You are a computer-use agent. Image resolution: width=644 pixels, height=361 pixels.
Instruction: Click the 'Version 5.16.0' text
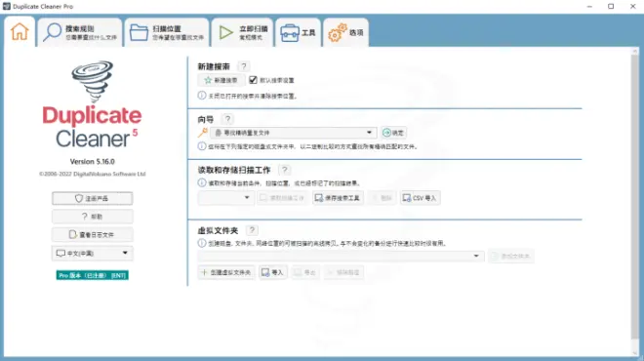point(93,161)
